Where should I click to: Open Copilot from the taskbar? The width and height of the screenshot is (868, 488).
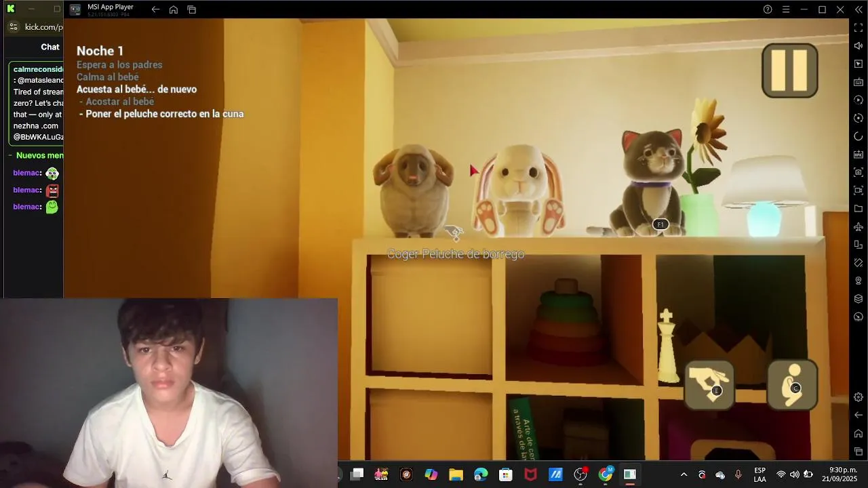(431, 474)
